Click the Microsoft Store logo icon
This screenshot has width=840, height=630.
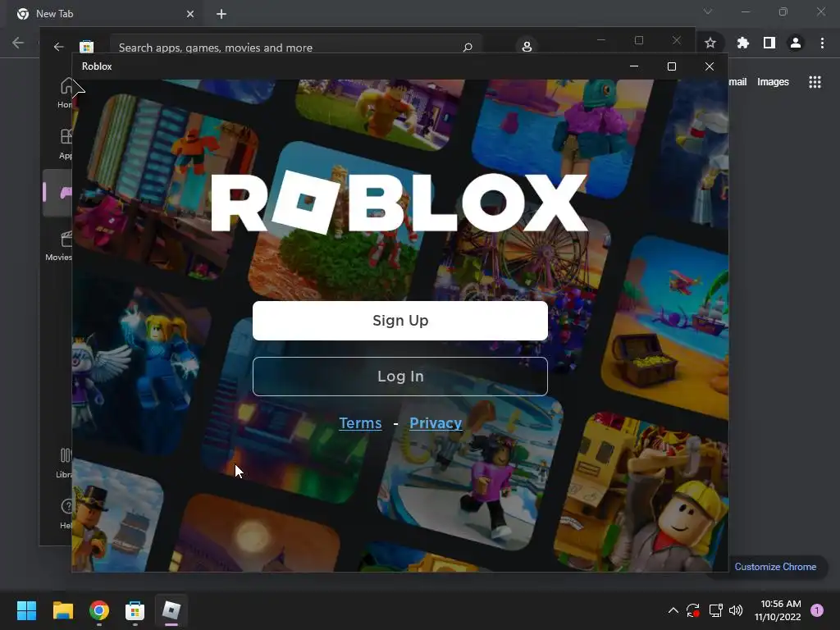pos(87,47)
